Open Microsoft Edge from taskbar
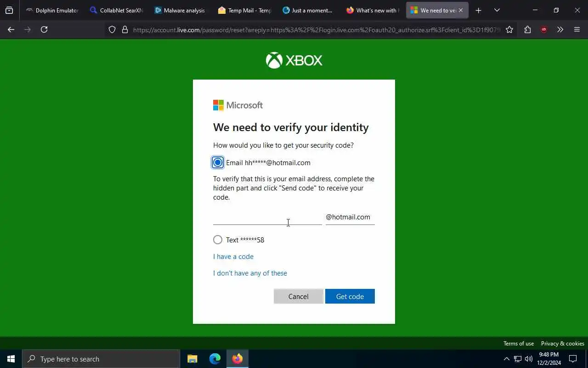The width and height of the screenshot is (588, 368). pyautogui.click(x=215, y=359)
